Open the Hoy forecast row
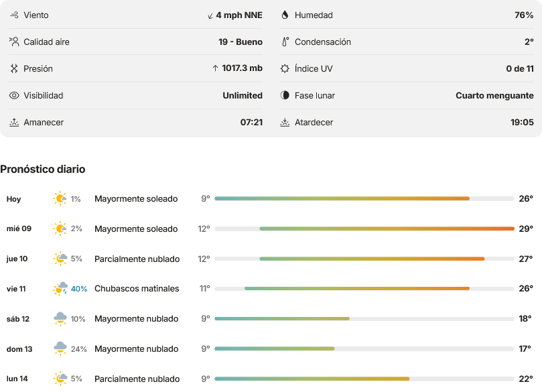 point(271,199)
